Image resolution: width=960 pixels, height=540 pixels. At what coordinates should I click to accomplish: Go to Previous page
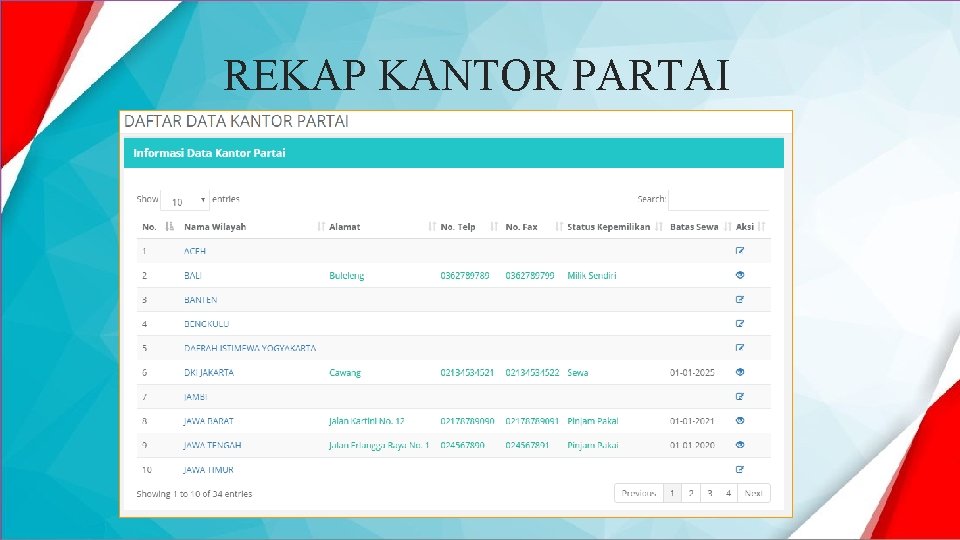click(x=639, y=493)
